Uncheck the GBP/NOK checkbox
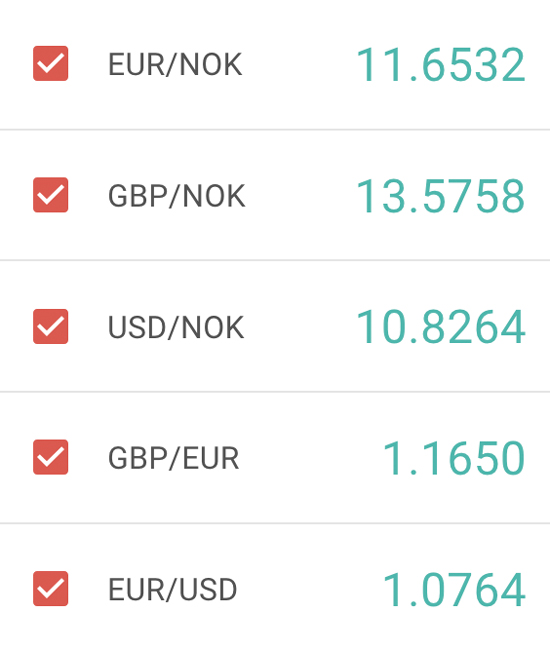This screenshot has height=650, width=550. click(51, 195)
